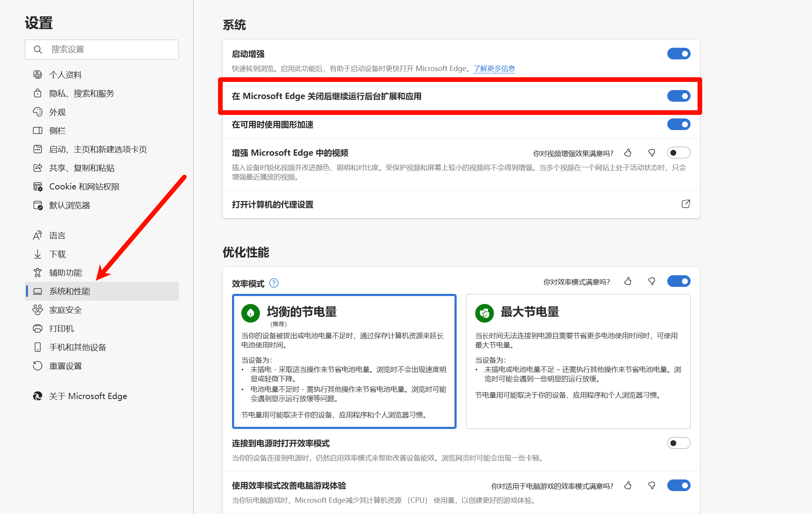Click the laptop icon beside 系统和性能

point(38,291)
